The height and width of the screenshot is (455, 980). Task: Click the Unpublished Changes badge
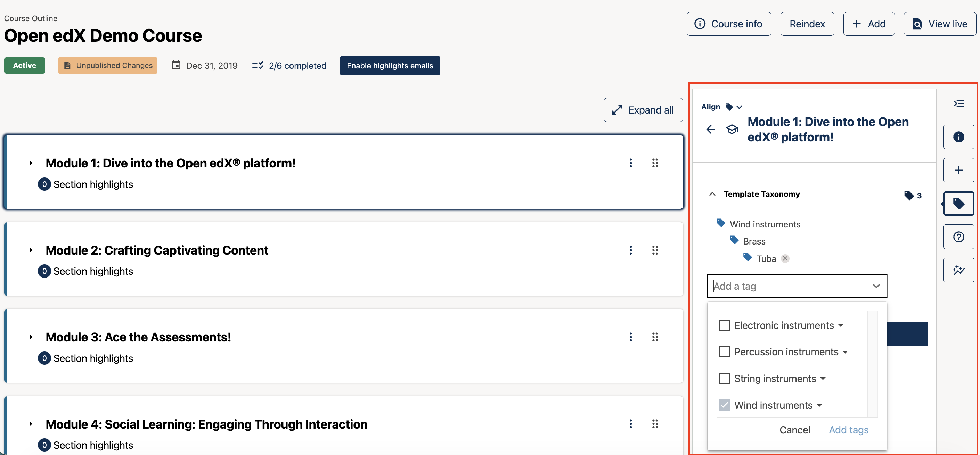[x=108, y=65]
